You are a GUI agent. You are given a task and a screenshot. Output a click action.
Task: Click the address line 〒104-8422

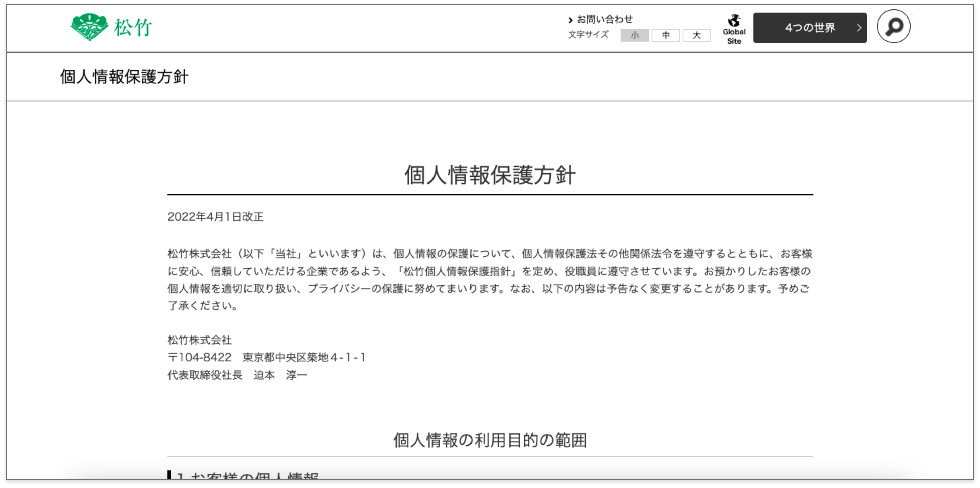(266, 357)
